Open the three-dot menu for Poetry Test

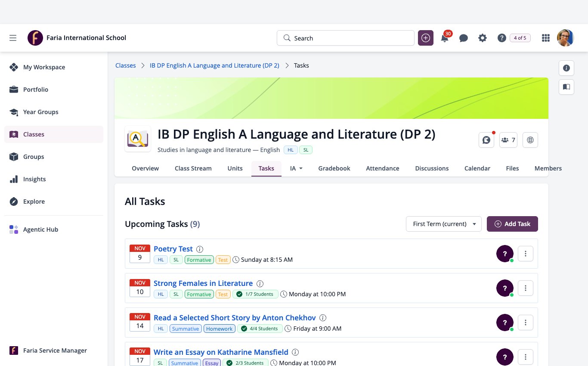526,254
